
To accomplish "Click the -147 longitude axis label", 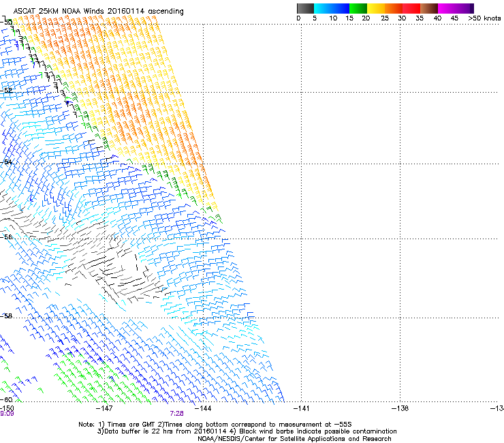I will (104, 408).
